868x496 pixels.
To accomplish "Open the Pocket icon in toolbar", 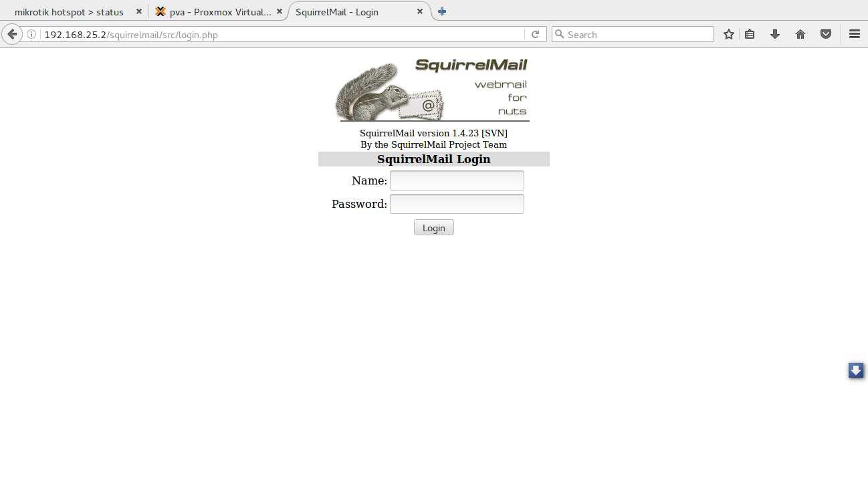I will [826, 34].
